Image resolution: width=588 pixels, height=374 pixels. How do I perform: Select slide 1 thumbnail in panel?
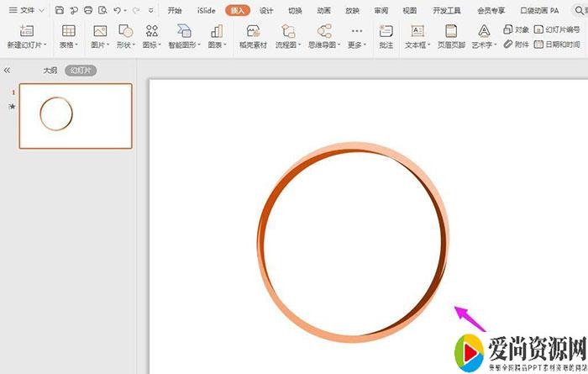76,116
